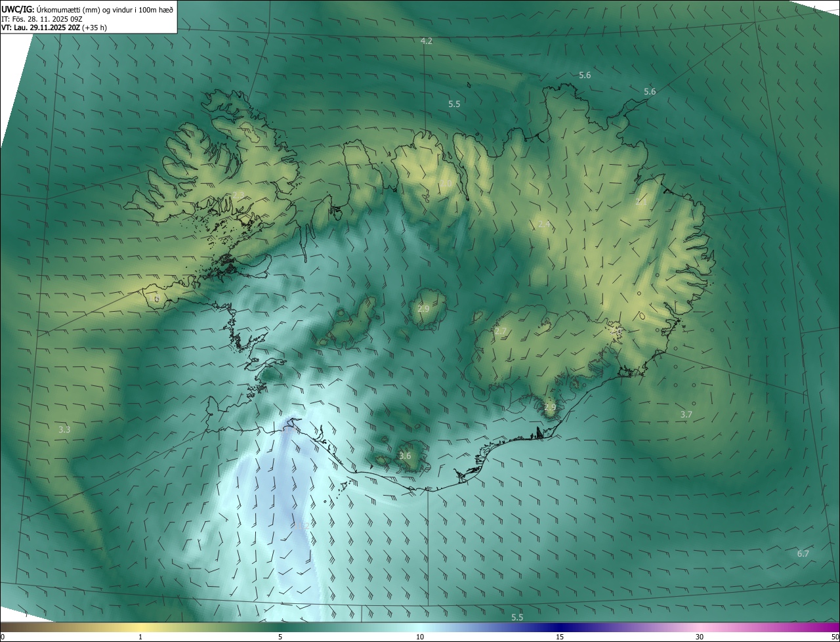Click the 50 tick label on the color scale

tap(835, 637)
